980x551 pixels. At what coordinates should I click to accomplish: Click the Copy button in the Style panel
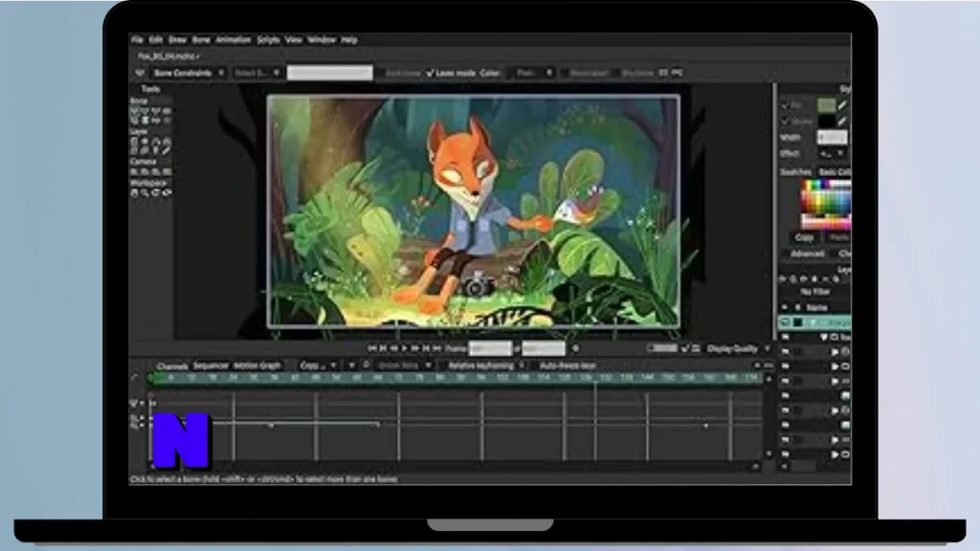pos(804,238)
